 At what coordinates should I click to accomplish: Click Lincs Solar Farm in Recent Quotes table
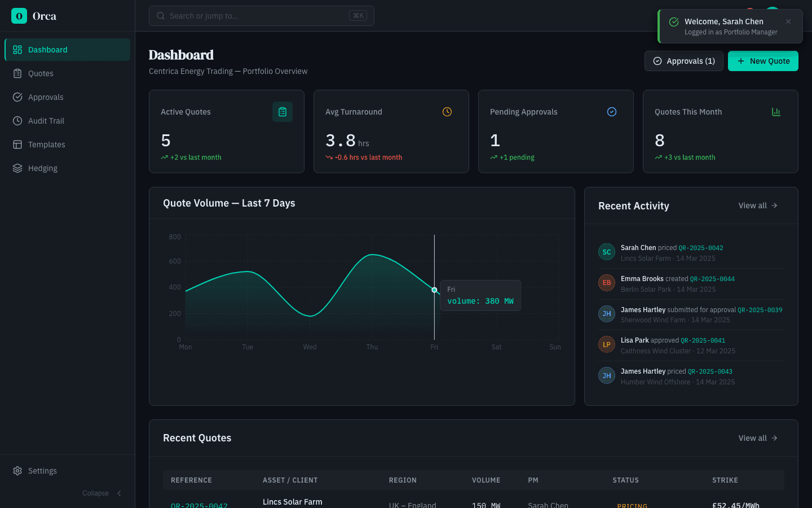point(292,502)
